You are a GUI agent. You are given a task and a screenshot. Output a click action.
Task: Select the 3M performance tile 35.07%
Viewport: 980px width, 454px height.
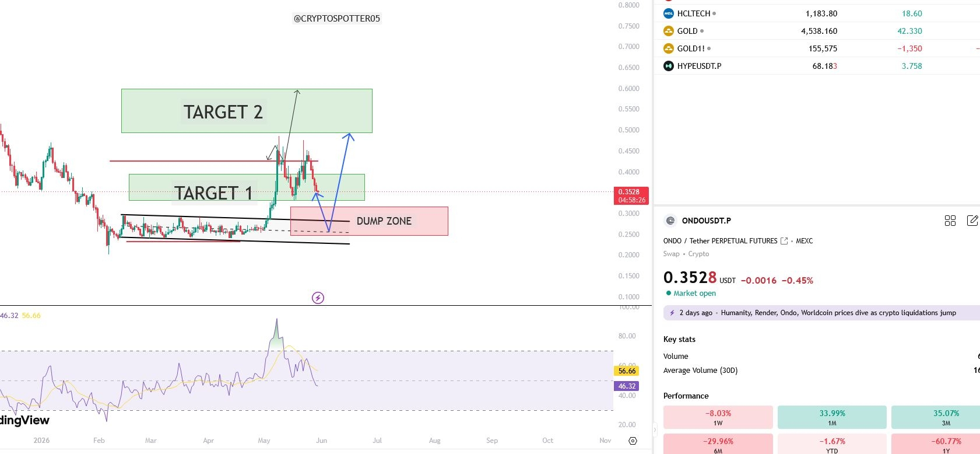pyautogui.click(x=936, y=417)
